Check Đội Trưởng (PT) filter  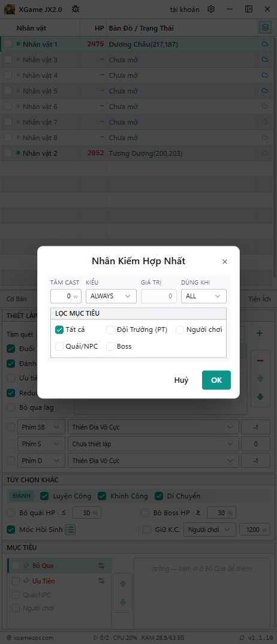tap(110, 329)
